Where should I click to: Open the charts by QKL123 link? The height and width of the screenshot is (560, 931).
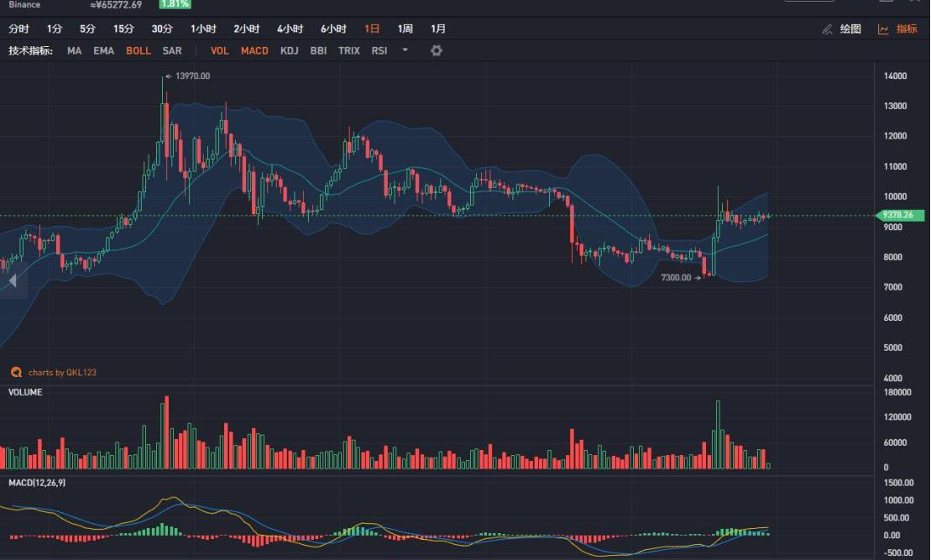coord(62,372)
